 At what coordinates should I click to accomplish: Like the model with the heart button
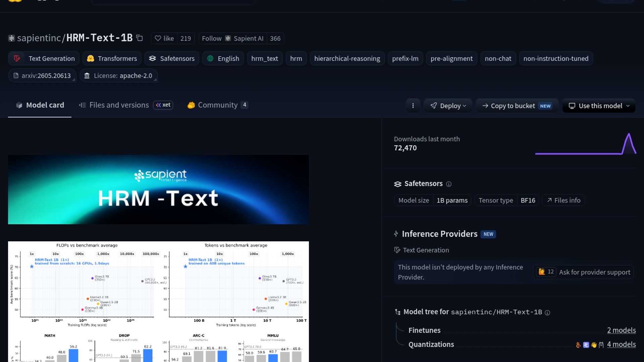tap(164, 38)
